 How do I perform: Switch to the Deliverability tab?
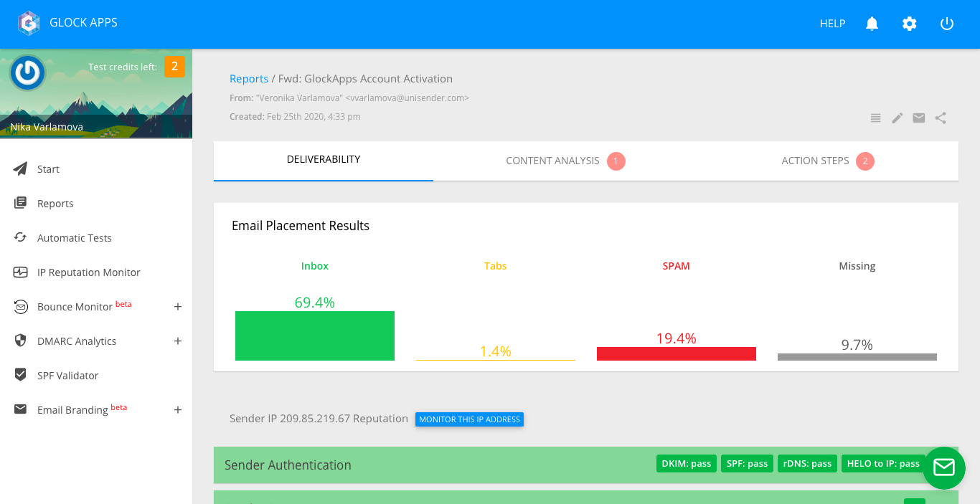pyautogui.click(x=324, y=160)
